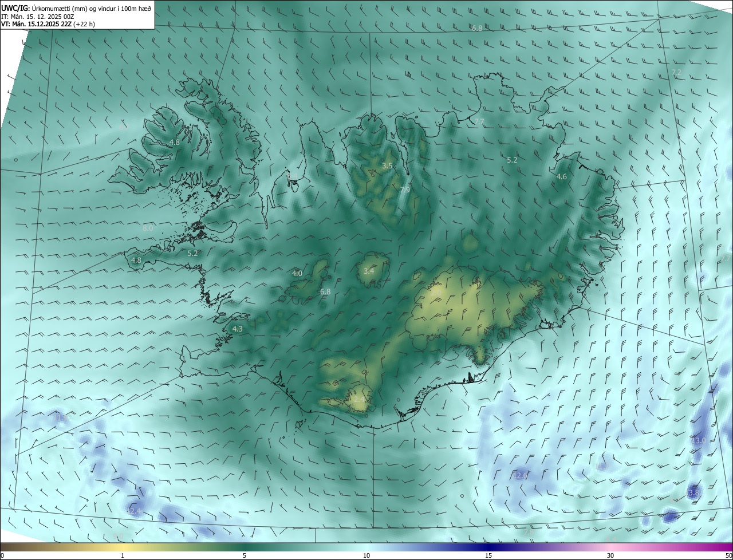Click the 12.6 value label in the southeast sea
This screenshot has height=560, width=733.
[x=520, y=476]
